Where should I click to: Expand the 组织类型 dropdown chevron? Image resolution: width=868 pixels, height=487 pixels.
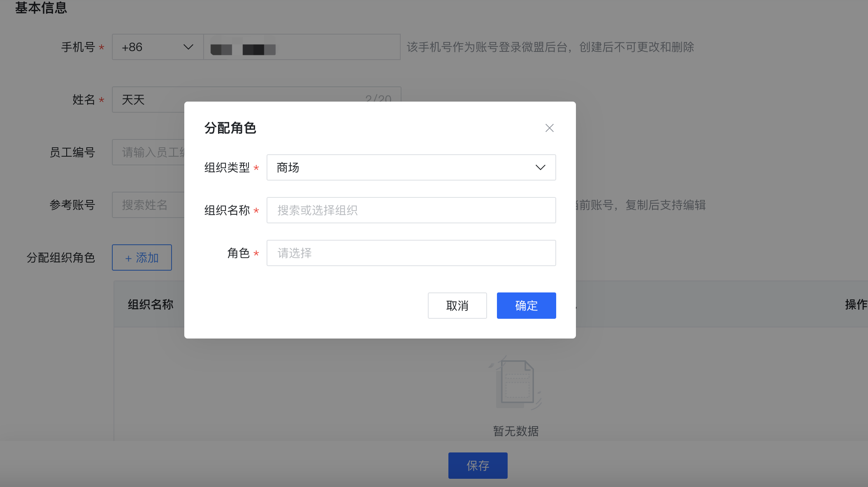point(540,167)
